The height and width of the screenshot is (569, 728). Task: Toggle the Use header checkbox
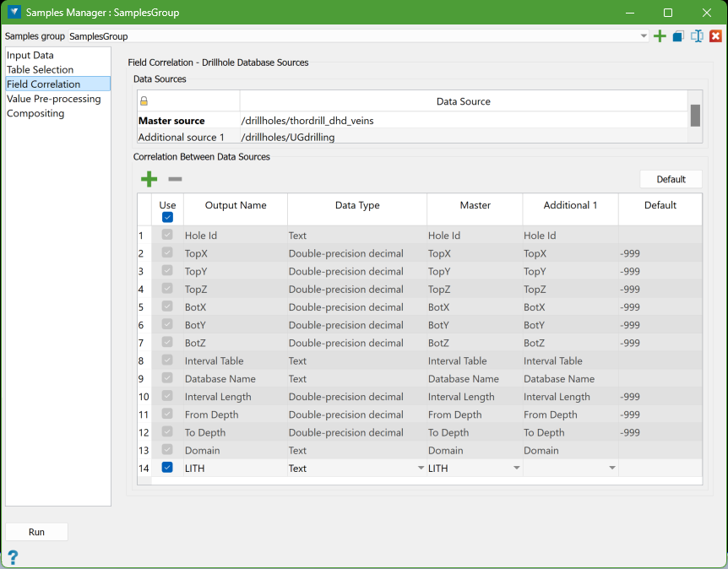pyautogui.click(x=167, y=217)
